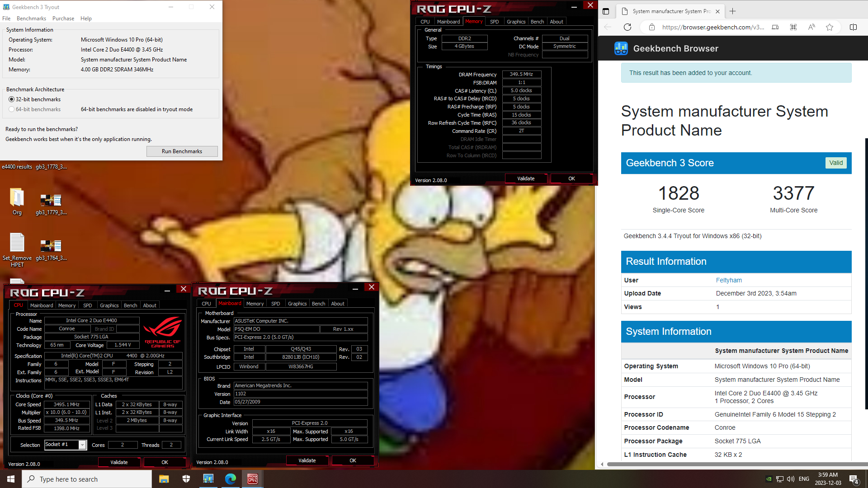Click the QR-style grid icon in address bar
Image resolution: width=868 pixels, height=488 pixels.
[793, 27]
